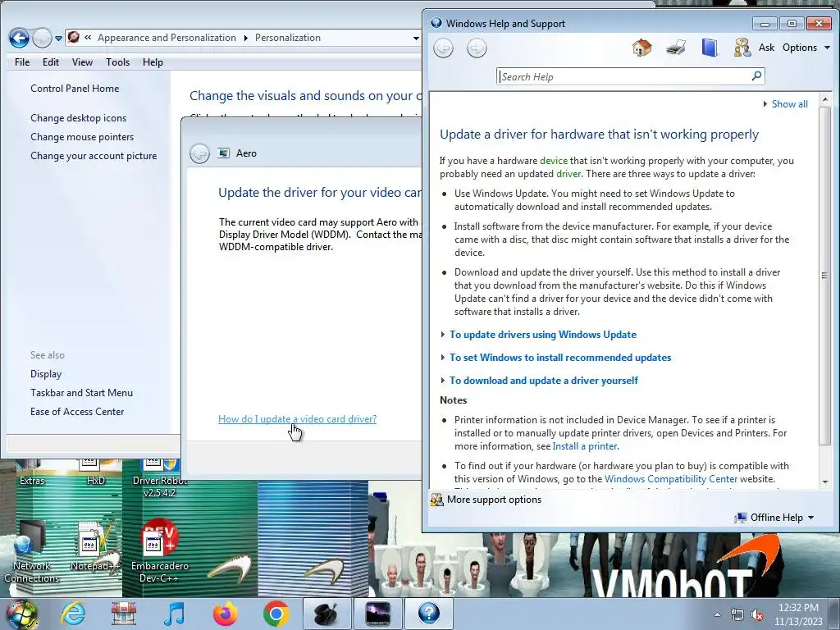Open the Help menu in Control Panel

[152, 62]
